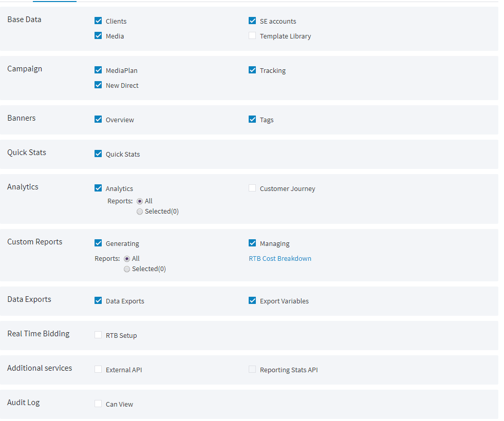Click the Real Time Bidding section label
This screenshot has height=421, width=504.
(38, 334)
